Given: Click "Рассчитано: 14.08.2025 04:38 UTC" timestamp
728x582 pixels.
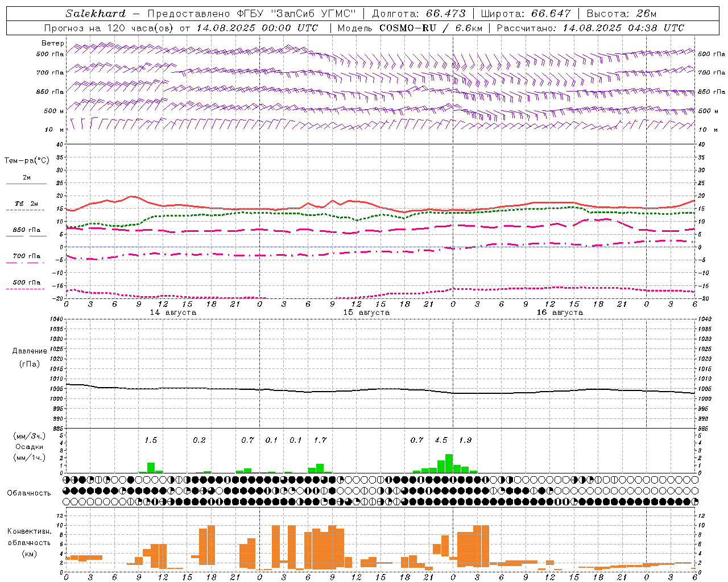Looking at the screenshot, I should (590, 28).
